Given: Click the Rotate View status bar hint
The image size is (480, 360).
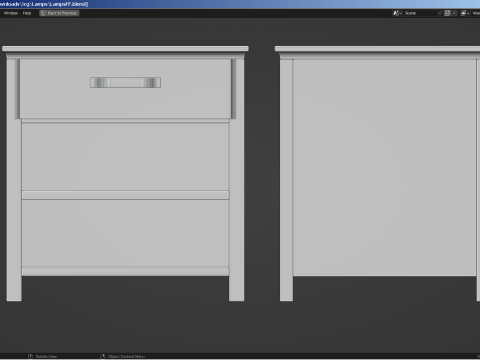Looking at the screenshot, I should pos(43,357).
